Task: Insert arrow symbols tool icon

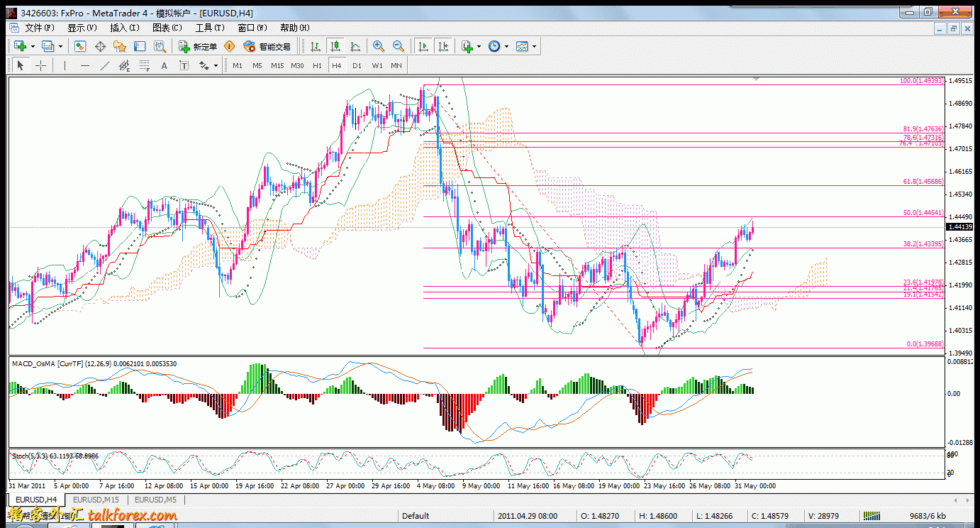Action: pyautogui.click(x=204, y=65)
